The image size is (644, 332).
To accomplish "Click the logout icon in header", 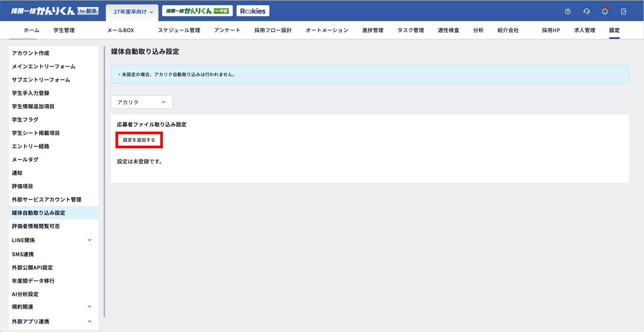I will 624,11.
